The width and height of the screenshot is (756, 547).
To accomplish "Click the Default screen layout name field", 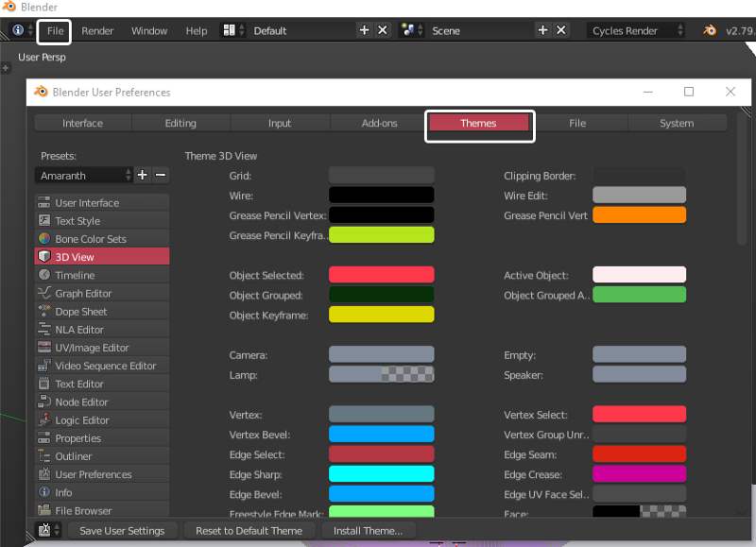I will pyautogui.click(x=301, y=31).
